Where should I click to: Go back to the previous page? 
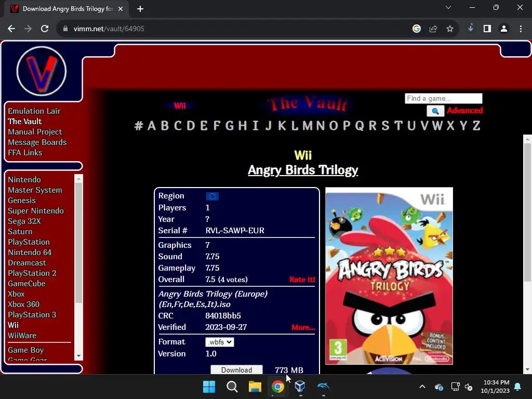pos(11,29)
